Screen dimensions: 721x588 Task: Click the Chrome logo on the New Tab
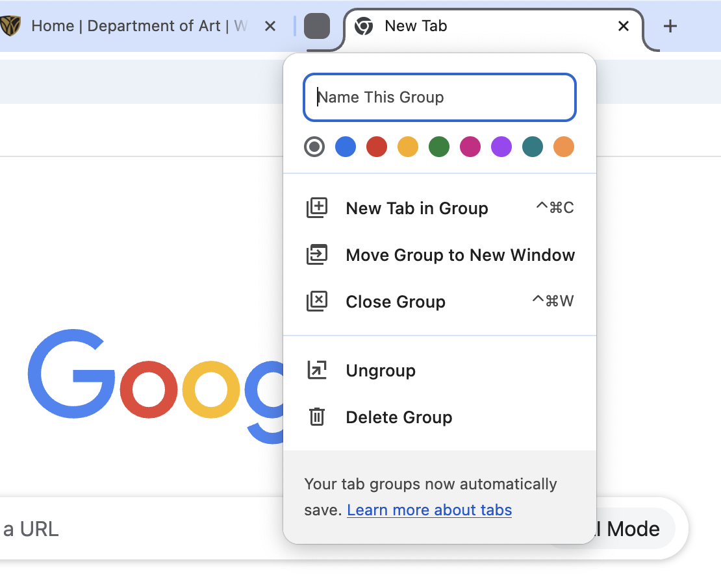click(x=364, y=26)
